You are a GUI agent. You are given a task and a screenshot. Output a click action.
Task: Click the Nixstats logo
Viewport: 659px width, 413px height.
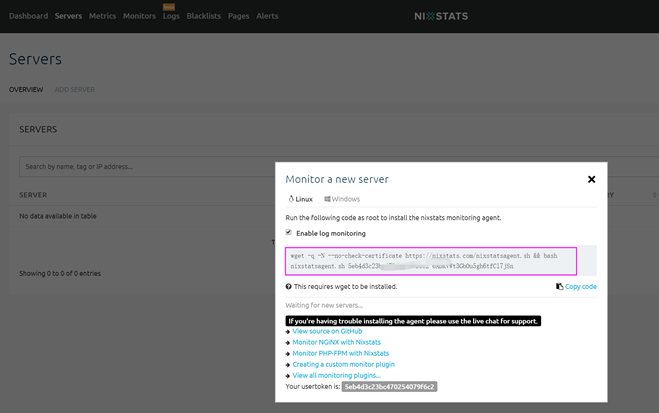pos(441,16)
